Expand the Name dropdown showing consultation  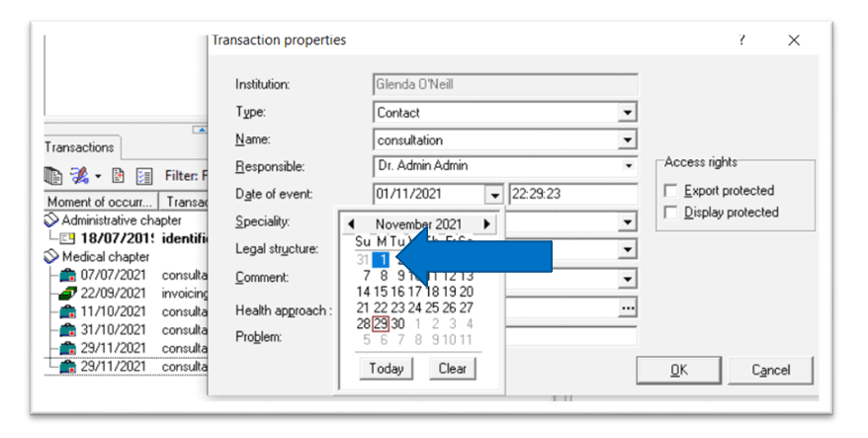(628, 140)
